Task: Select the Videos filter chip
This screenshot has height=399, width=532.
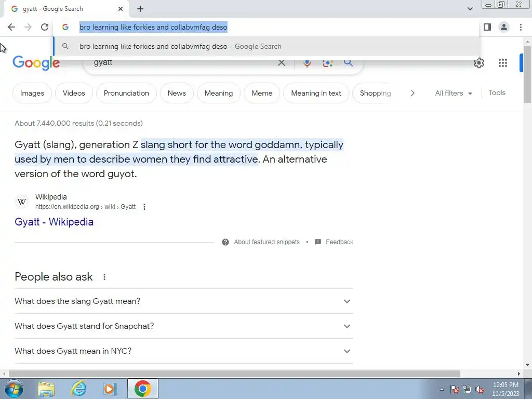Action: [74, 93]
